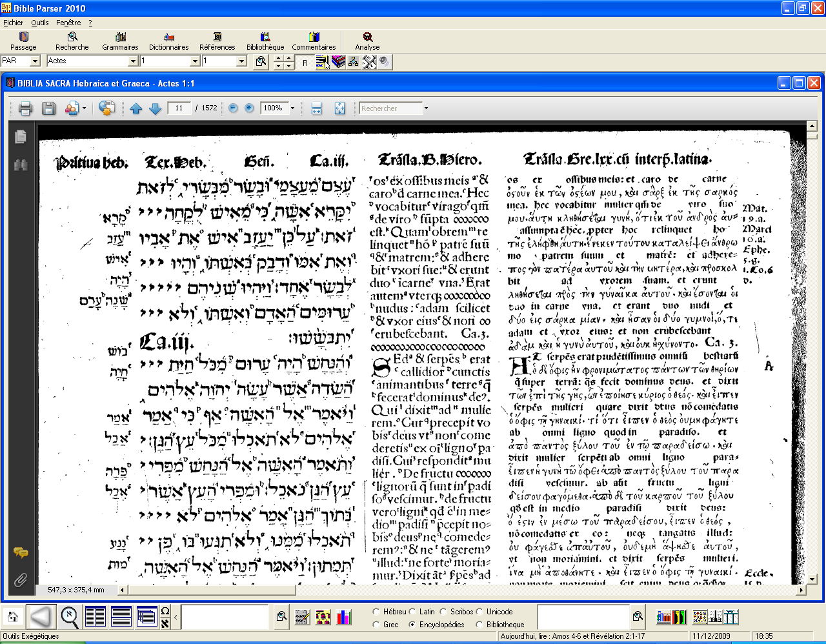The width and height of the screenshot is (826, 644).
Task: Select the Latin radio button
Action: click(x=412, y=612)
